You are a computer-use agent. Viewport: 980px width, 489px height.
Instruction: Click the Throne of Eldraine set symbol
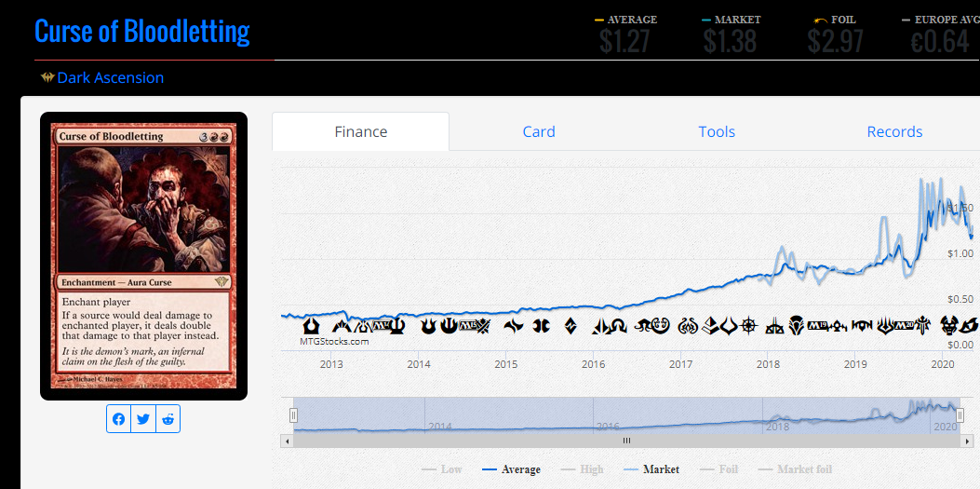pos(922,325)
